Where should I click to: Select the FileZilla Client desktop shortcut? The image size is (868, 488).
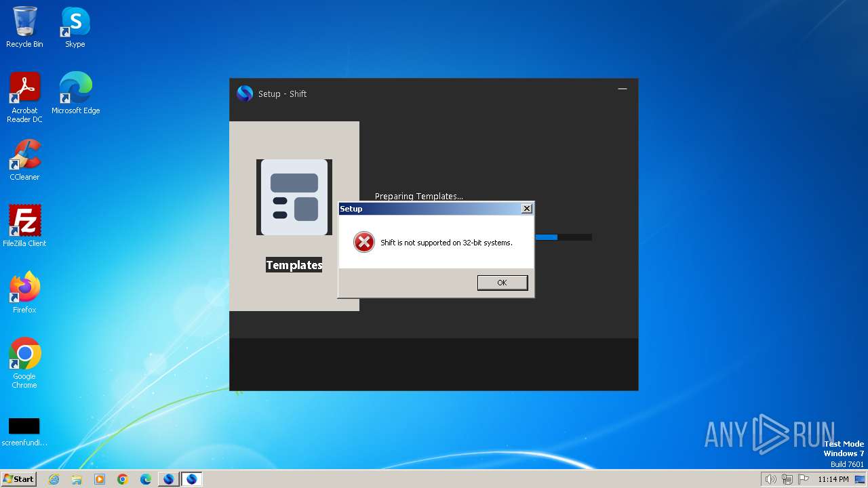[24, 226]
